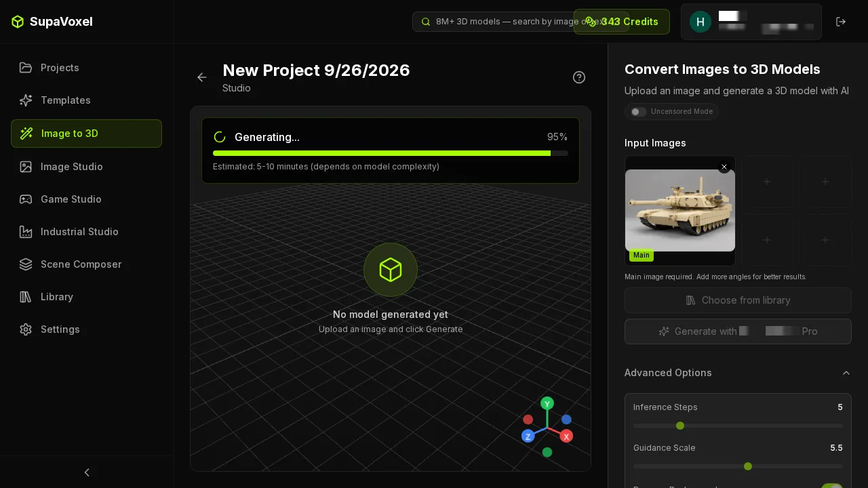Click the Game Studio controller icon
The width and height of the screenshot is (868, 488).
(x=26, y=199)
